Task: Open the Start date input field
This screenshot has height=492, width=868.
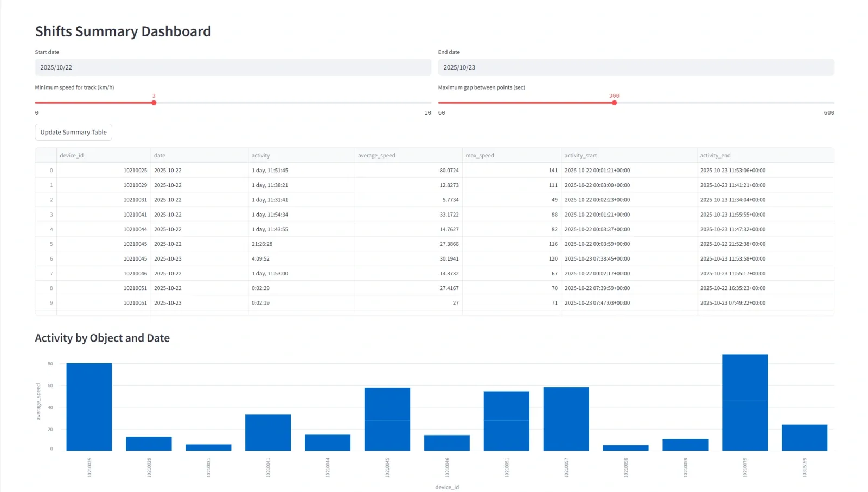Action: pos(233,67)
